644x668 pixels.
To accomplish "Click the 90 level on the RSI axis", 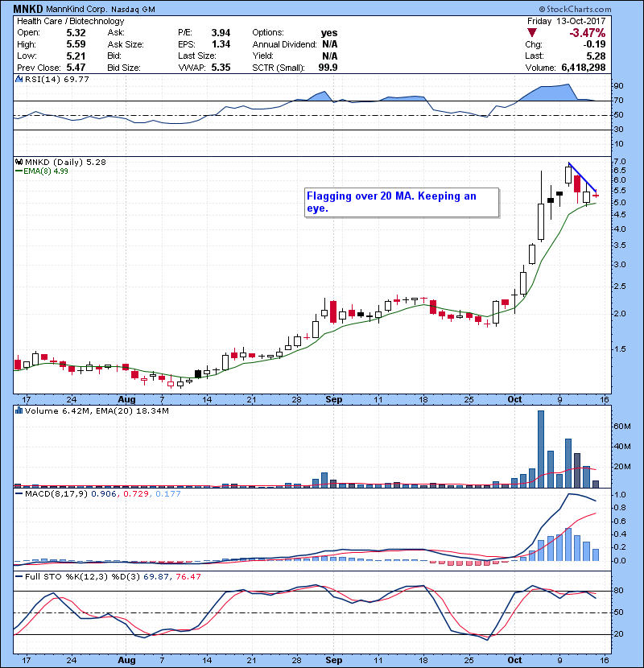I will pyautogui.click(x=618, y=86).
